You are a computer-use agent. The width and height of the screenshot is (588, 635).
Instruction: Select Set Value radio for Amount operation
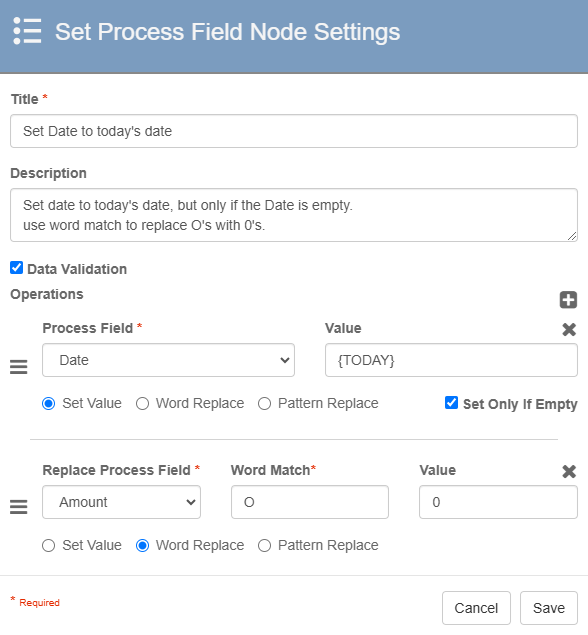(49, 546)
